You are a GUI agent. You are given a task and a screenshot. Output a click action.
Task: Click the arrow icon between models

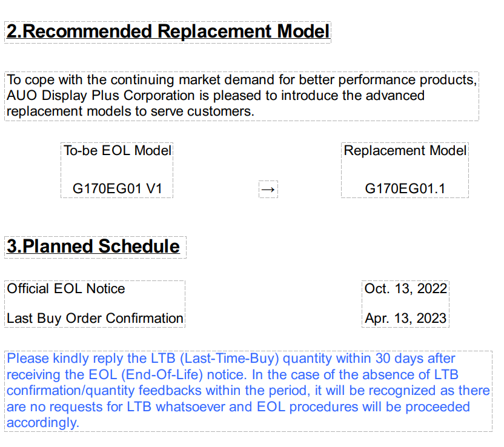tap(268, 190)
